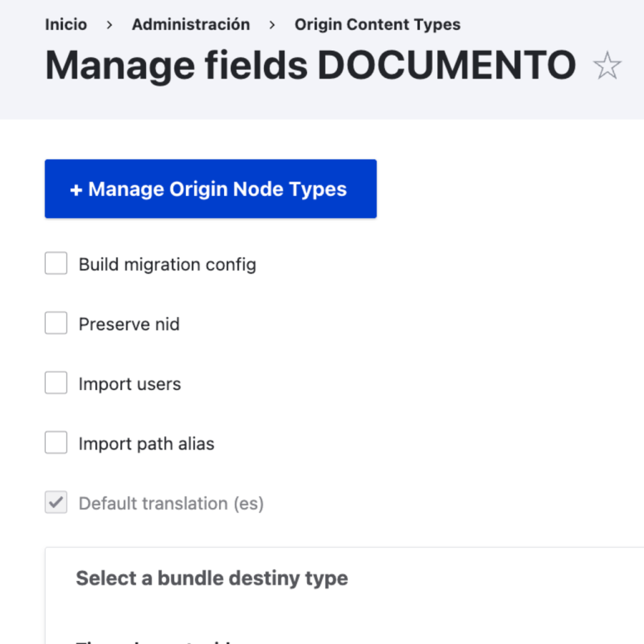The width and height of the screenshot is (644, 644).
Task: Go to the Inicio breadcrumb link
Action: coord(66,25)
